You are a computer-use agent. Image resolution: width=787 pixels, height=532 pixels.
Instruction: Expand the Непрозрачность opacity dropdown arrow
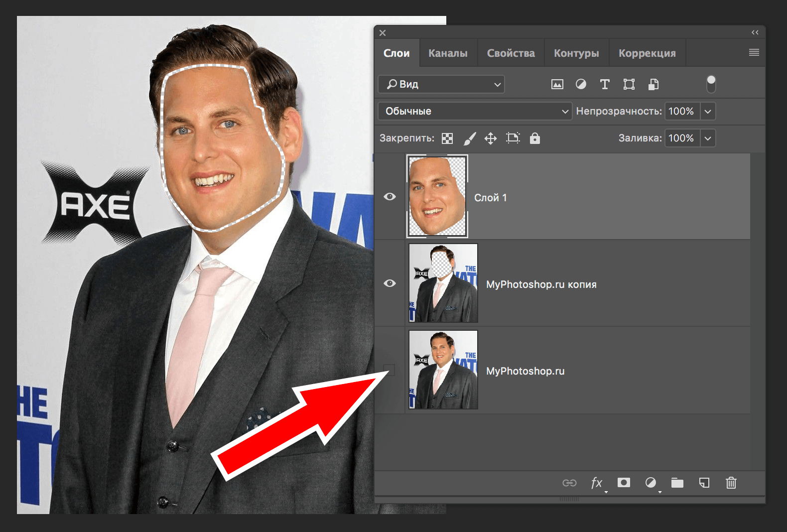[x=708, y=111]
